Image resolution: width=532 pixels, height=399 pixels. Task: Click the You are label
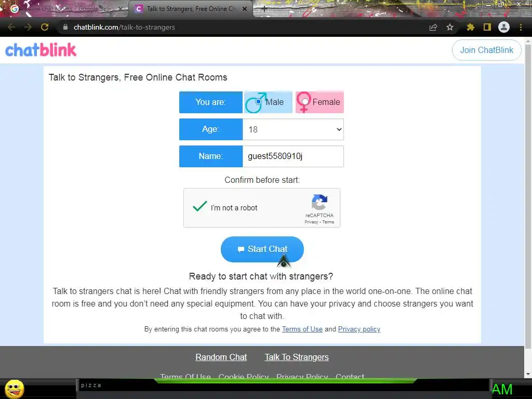coord(211,102)
